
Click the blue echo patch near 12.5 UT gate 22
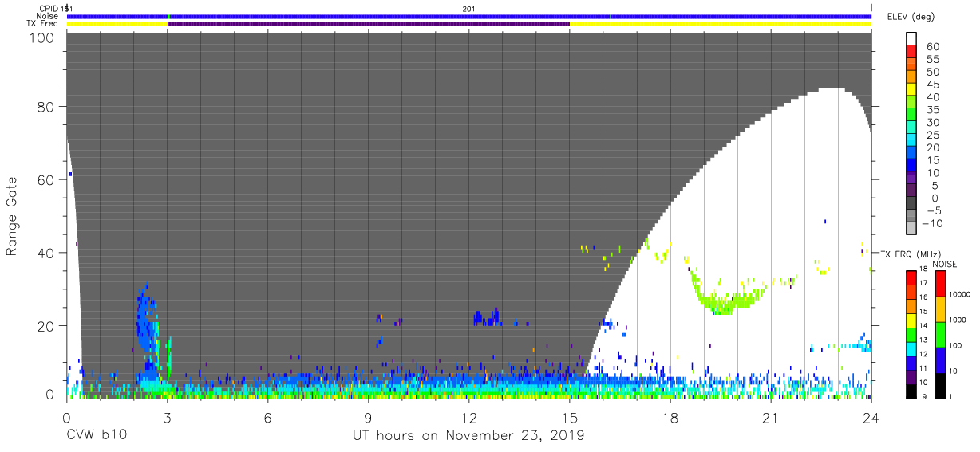point(486,317)
